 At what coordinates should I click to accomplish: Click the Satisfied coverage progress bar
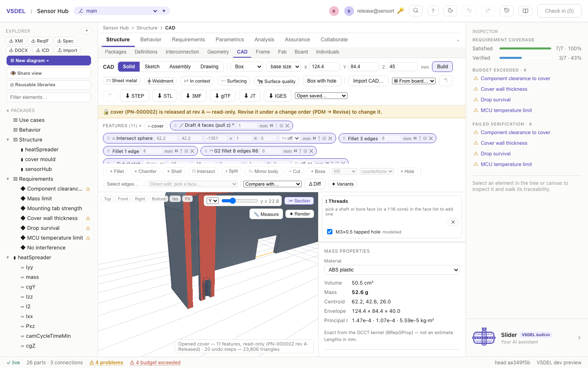click(525, 49)
